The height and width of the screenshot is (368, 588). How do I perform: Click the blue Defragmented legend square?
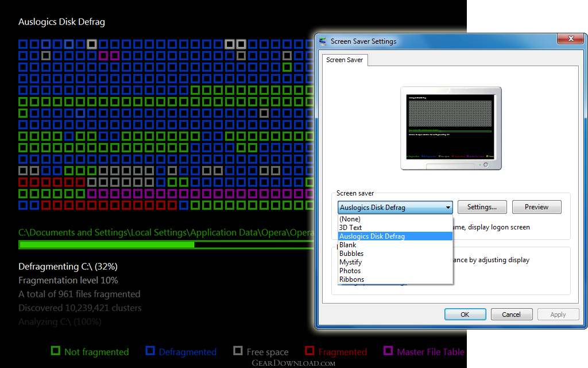coord(150,351)
